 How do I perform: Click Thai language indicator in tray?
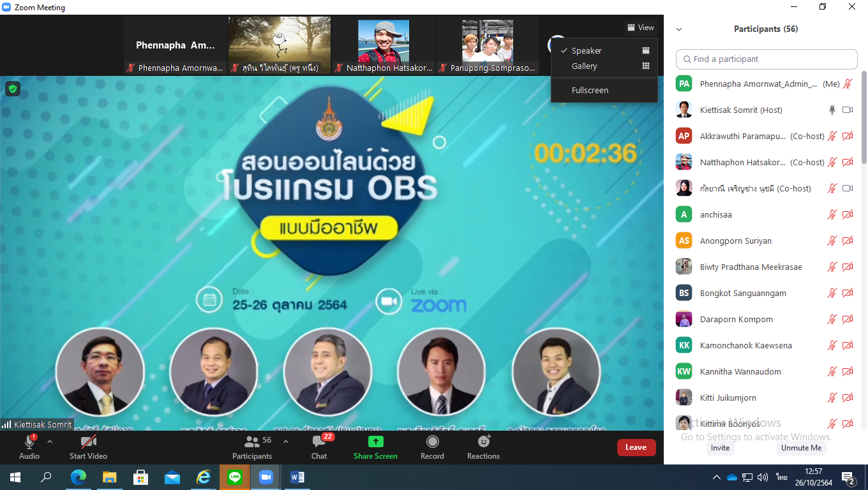[x=781, y=477]
